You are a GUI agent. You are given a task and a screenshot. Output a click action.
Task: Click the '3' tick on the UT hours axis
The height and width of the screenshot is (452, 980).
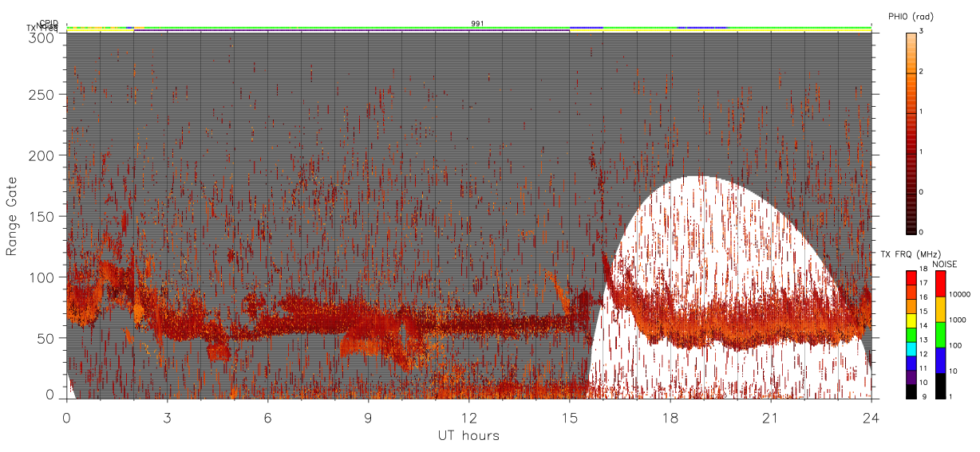(168, 417)
